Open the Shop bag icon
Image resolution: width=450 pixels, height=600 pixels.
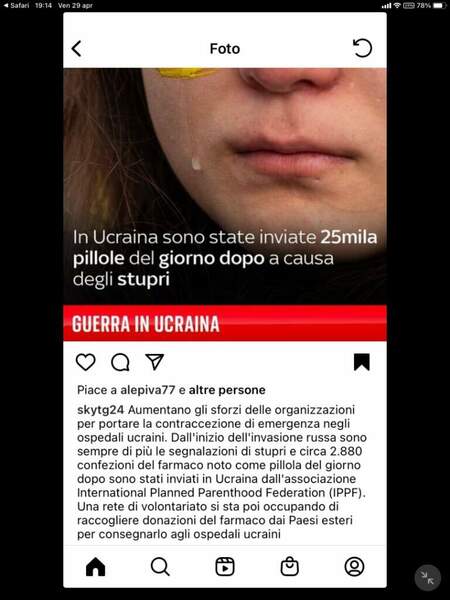pyautogui.click(x=290, y=566)
